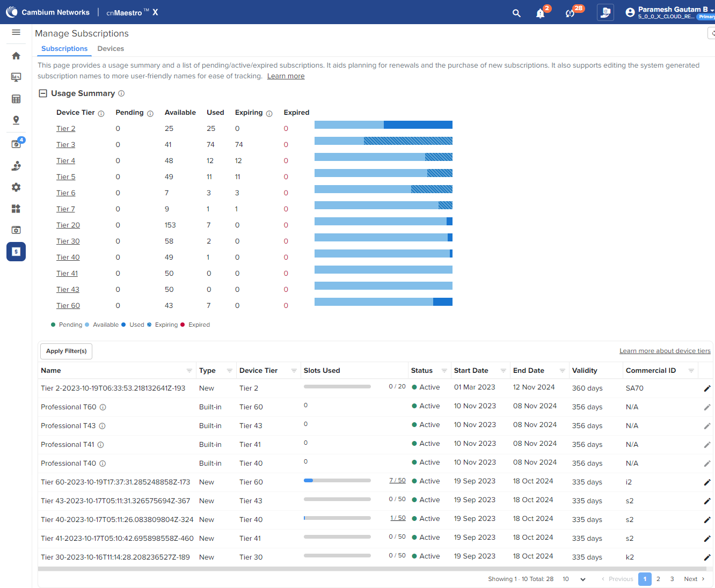Open the map location pin sidebar icon
This screenshot has height=588, width=715.
pos(16,120)
